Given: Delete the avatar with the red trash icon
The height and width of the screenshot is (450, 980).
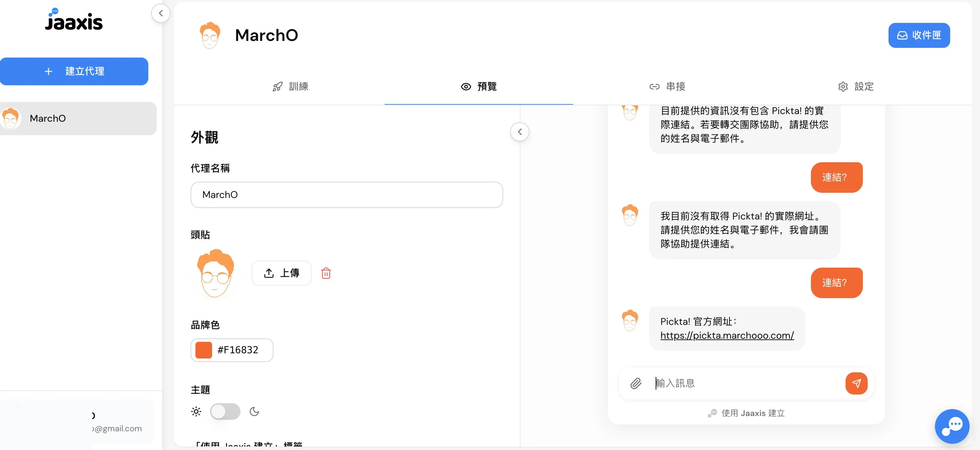Looking at the screenshot, I should 326,273.
